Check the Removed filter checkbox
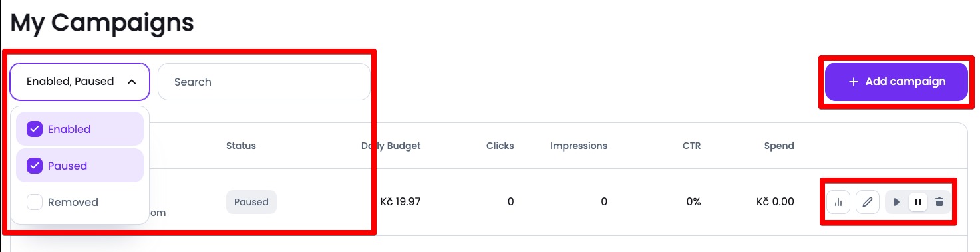This screenshot has width=980, height=252. (35, 202)
